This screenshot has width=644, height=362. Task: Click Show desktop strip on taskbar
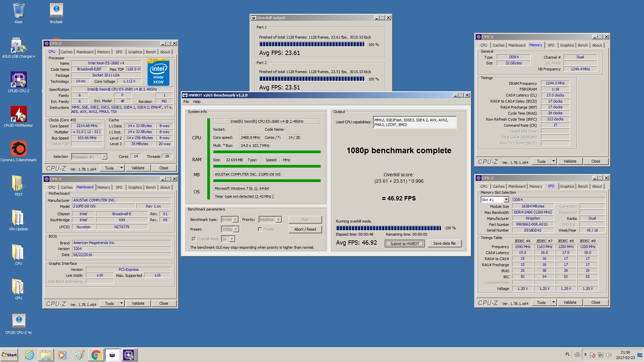[x=640, y=355]
